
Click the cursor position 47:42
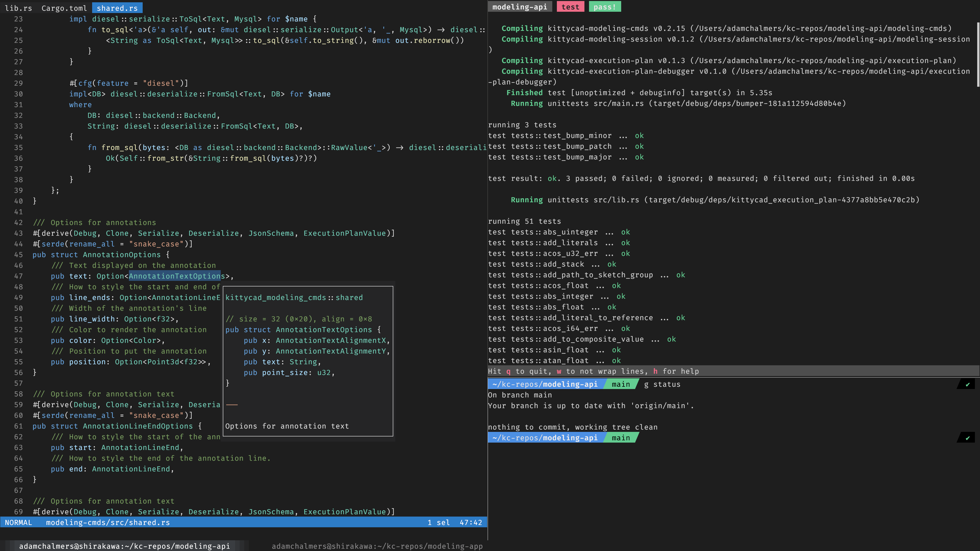pyautogui.click(x=471, y=522)
